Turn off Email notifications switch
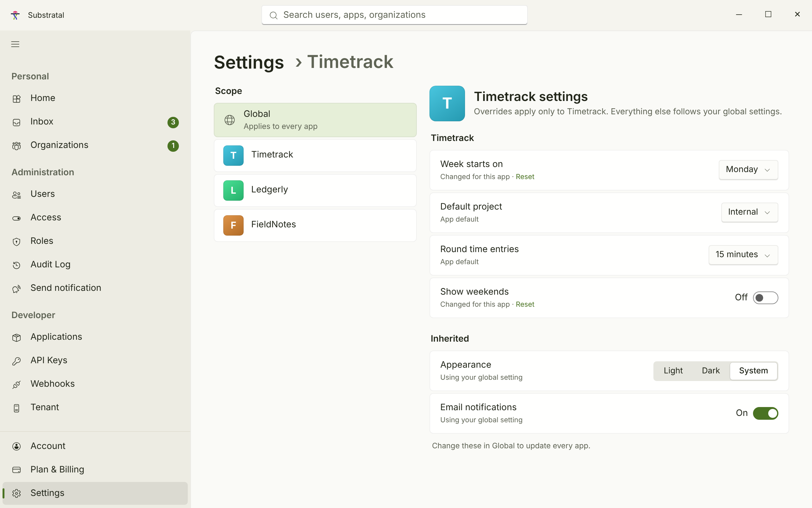Viewport: 812px width, 508px height. tap(765, 413)
